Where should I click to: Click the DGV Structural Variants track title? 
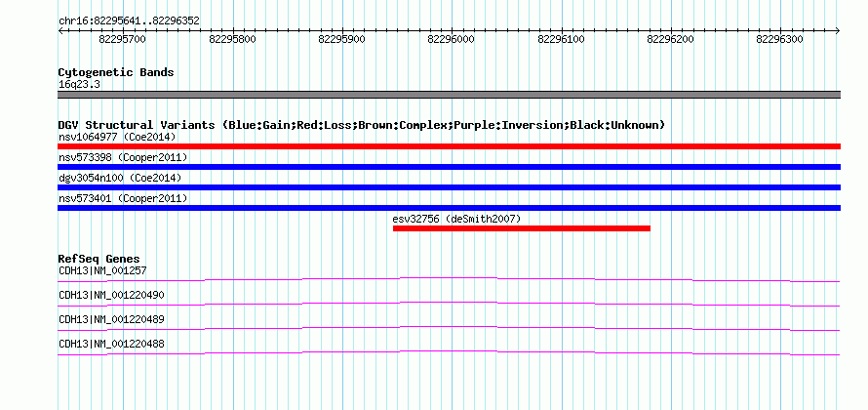(x=362, y=125)
